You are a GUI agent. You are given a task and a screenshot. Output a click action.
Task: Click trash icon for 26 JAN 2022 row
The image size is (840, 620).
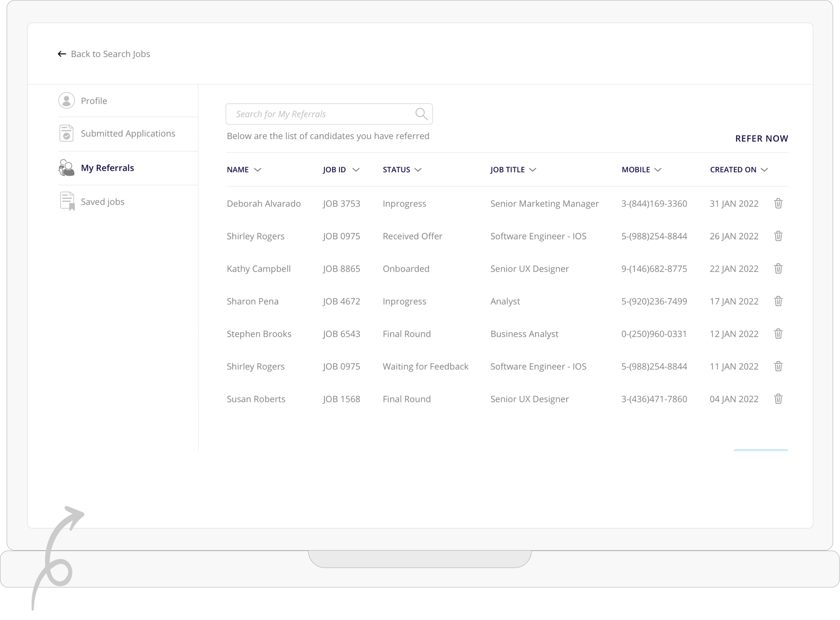[x=778, y=236]
